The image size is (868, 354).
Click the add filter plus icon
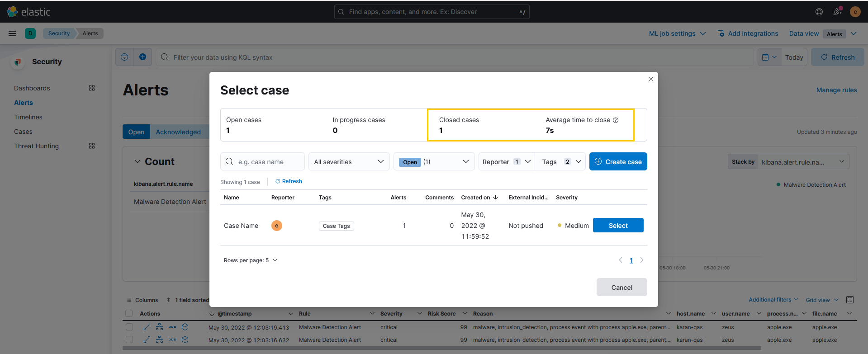pos(142,57)
